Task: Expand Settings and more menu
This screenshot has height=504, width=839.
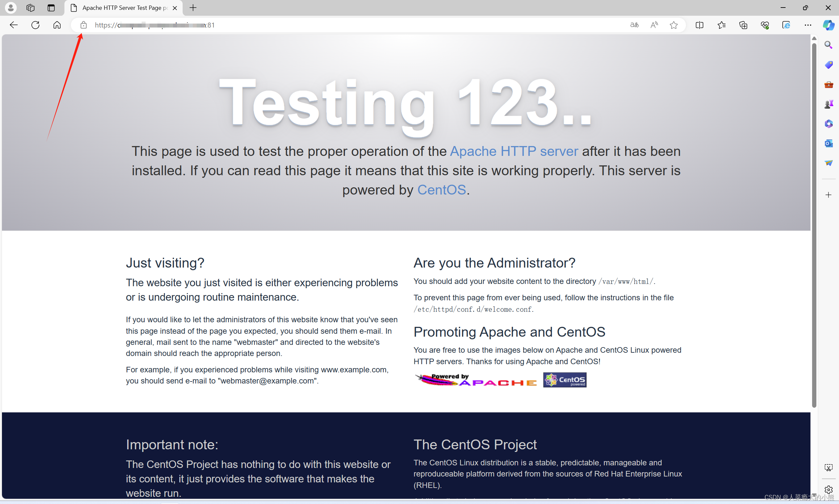Action: click(x=808, y=25)
